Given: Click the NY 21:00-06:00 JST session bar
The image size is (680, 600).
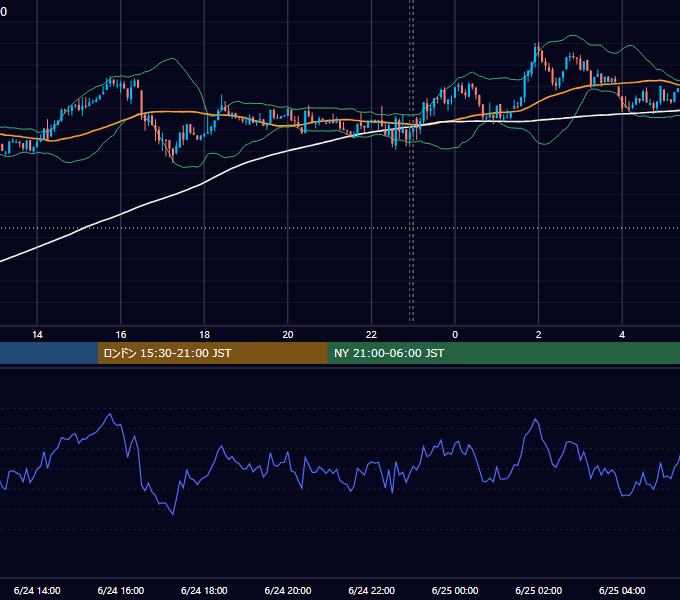Looking at the screenshot, I should click(x=503, y=353).
